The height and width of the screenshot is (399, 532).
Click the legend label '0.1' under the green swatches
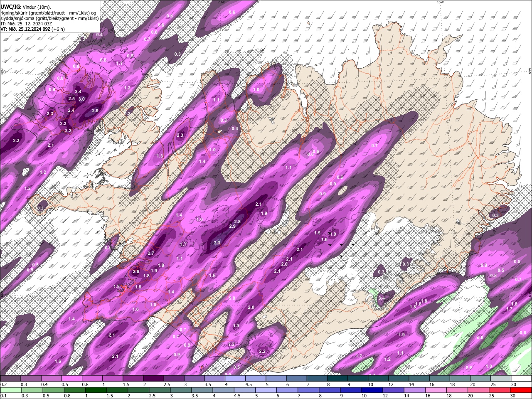tap(4, 396)
